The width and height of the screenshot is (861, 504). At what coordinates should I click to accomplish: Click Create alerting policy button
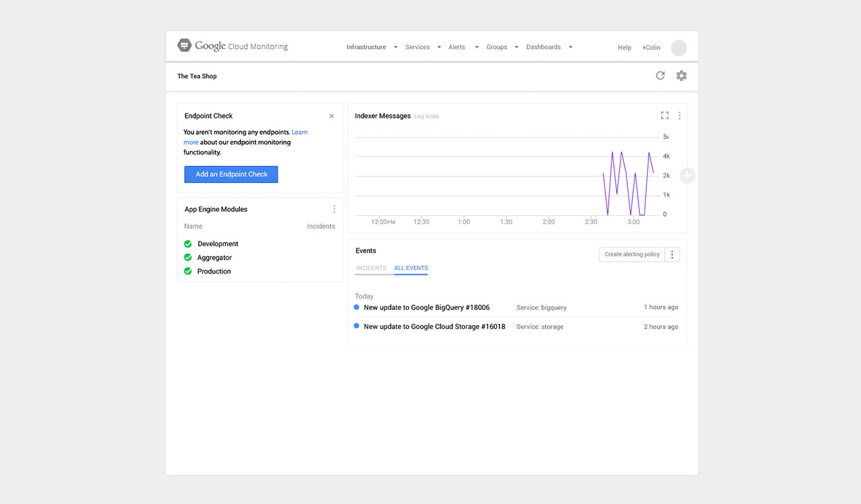coord(632,254)
